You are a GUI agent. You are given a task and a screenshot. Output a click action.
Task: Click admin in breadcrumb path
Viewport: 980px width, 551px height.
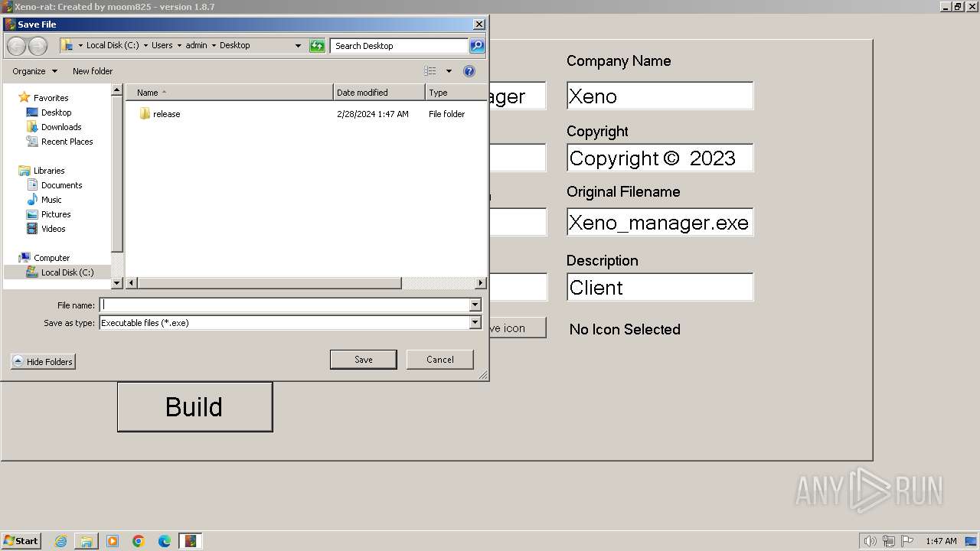196,45
